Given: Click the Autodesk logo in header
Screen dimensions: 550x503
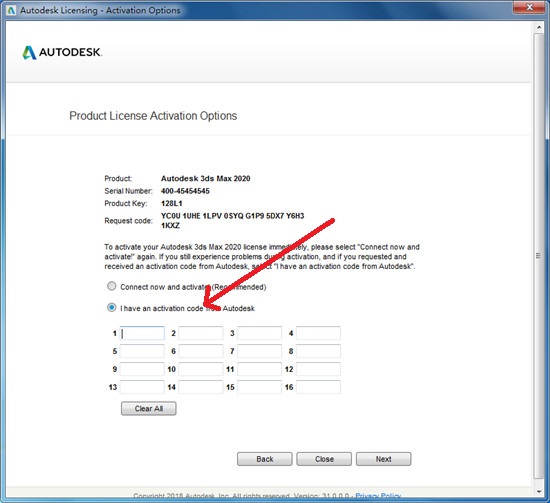Looking at the screenshot, I should [x=62, y=53].
